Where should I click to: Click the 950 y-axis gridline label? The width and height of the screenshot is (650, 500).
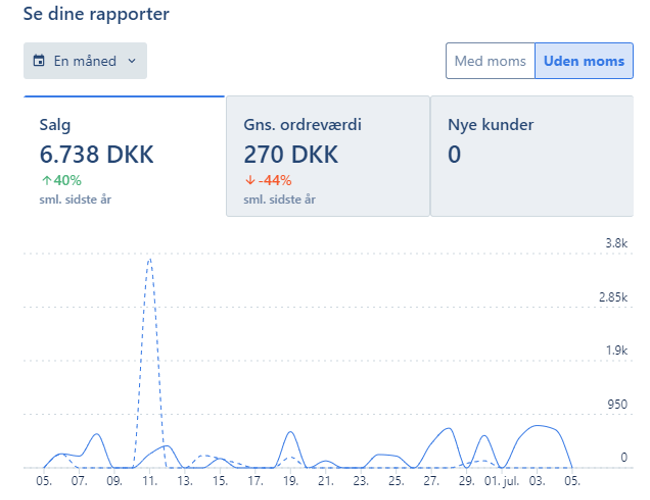click(x=615, y=404)
